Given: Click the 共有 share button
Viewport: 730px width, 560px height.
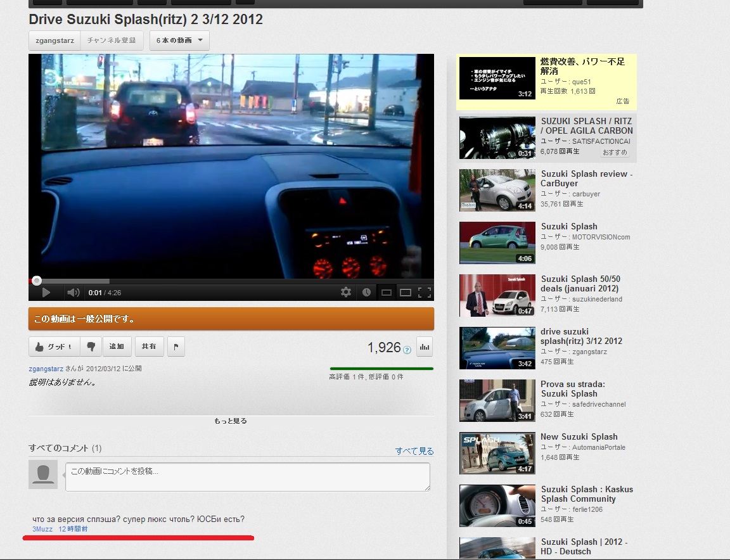Looking at the screenshot, I should click(149, 347).
